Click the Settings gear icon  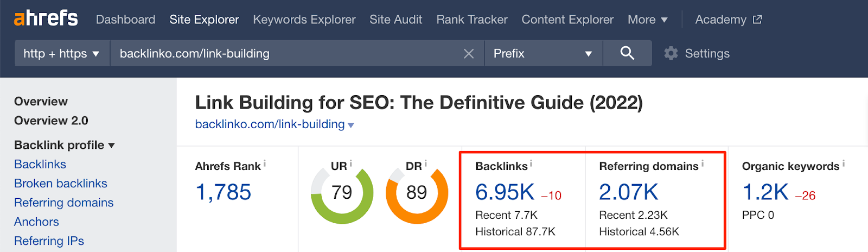click(x=671, y=53)
